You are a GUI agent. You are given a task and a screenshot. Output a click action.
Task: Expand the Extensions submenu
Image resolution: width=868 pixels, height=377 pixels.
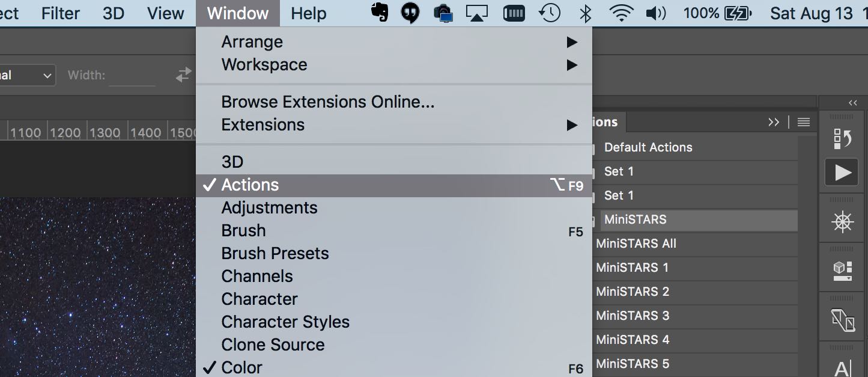[x=393, y=125]
